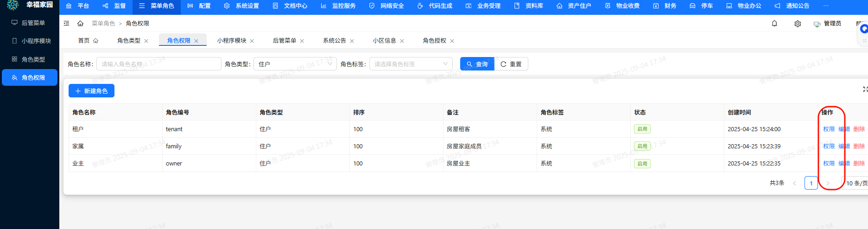Screen dimensions: 868x229
Task: Collapse sidebar with the menu fold icon
Action: pos(67,24)
